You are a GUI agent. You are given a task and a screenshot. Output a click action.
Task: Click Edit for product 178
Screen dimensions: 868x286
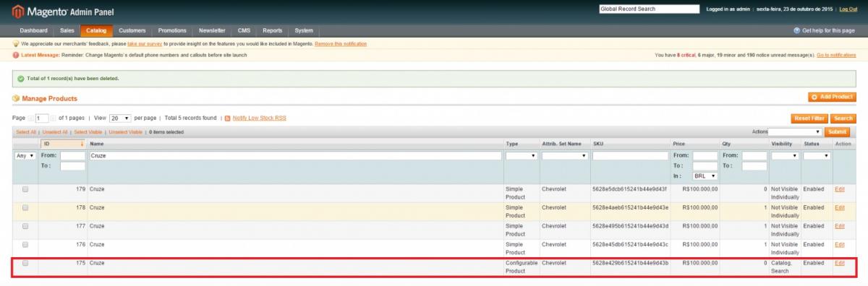pos(839,207)
